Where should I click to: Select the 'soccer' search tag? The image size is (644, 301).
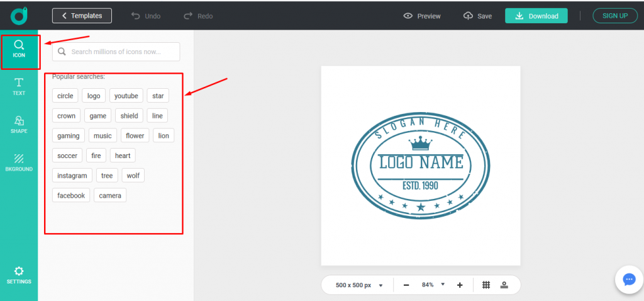[x=67, y=156]
